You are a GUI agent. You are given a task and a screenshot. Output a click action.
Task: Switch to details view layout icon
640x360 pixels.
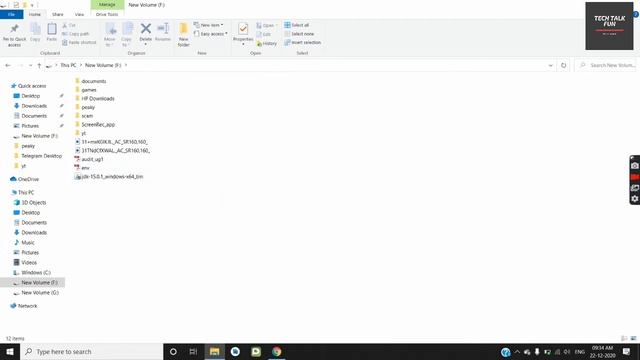tap(624, 338)
